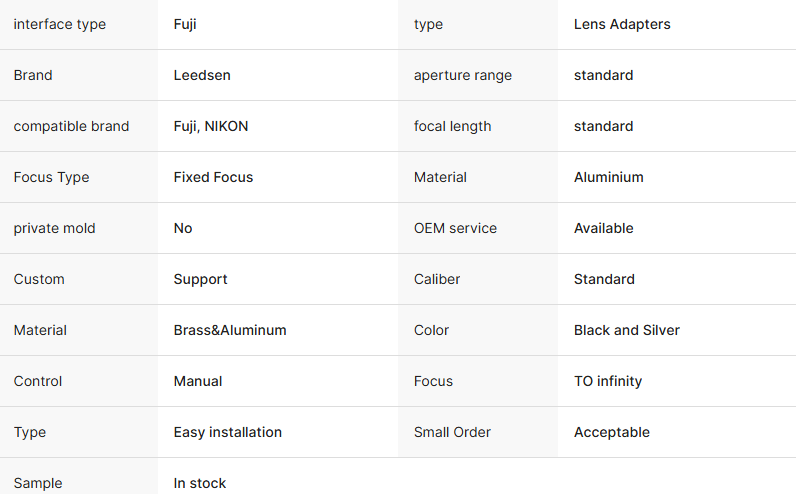Click the 'Available' OEM service value

click(604, 228)
